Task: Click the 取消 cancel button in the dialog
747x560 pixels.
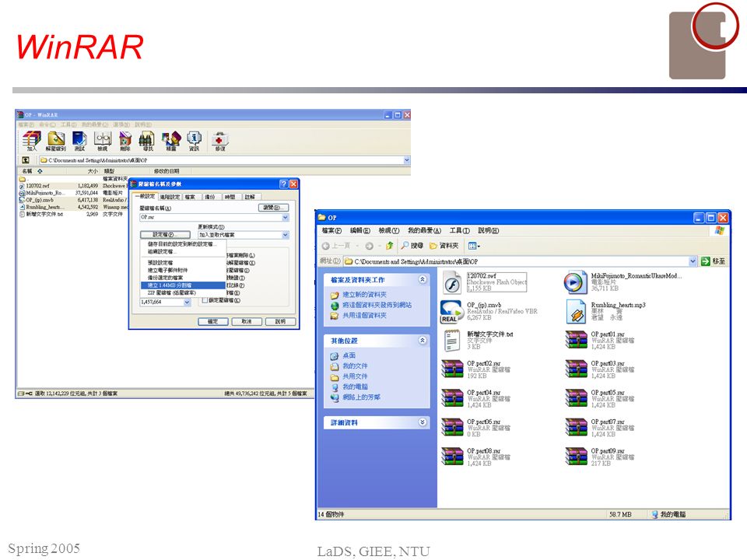Action: (x=247, y=321)
